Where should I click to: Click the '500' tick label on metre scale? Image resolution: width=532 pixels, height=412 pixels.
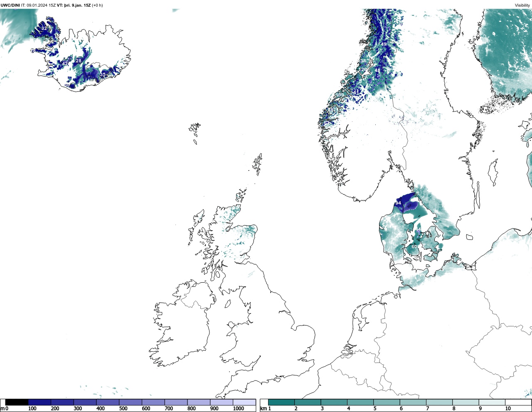pos(123,409)
